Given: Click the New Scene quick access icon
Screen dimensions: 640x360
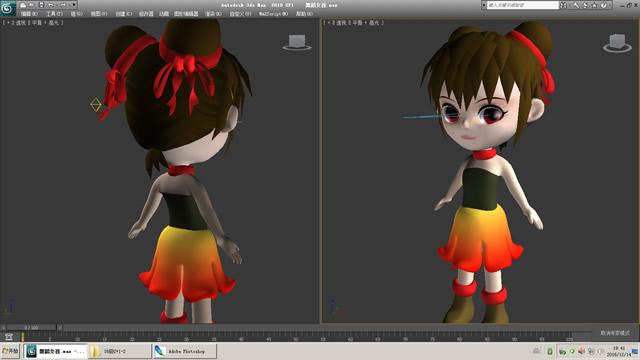Looking at the screenshot, I should pos(23,5).
